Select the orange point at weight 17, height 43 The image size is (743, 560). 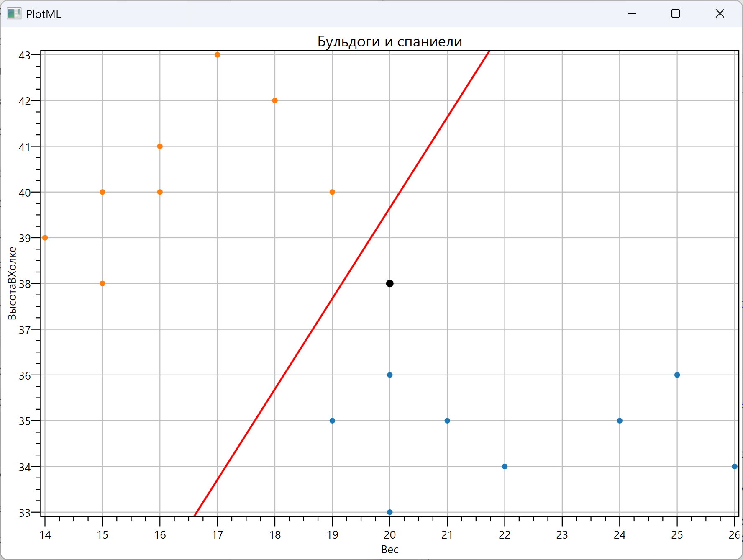click(x=217, y=55)
